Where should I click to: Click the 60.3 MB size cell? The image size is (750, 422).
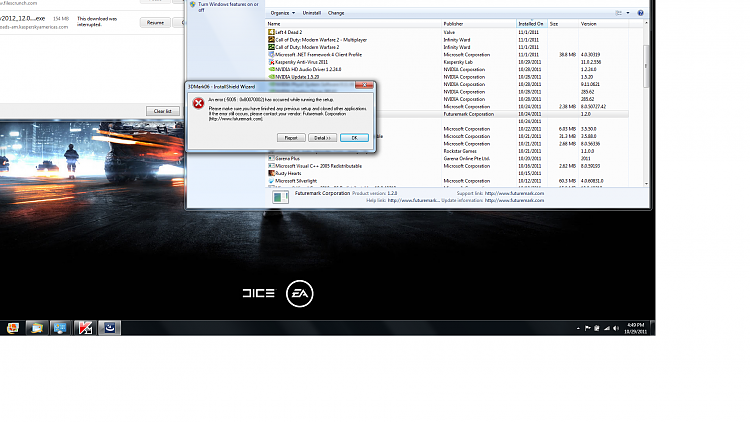(567, 181)
